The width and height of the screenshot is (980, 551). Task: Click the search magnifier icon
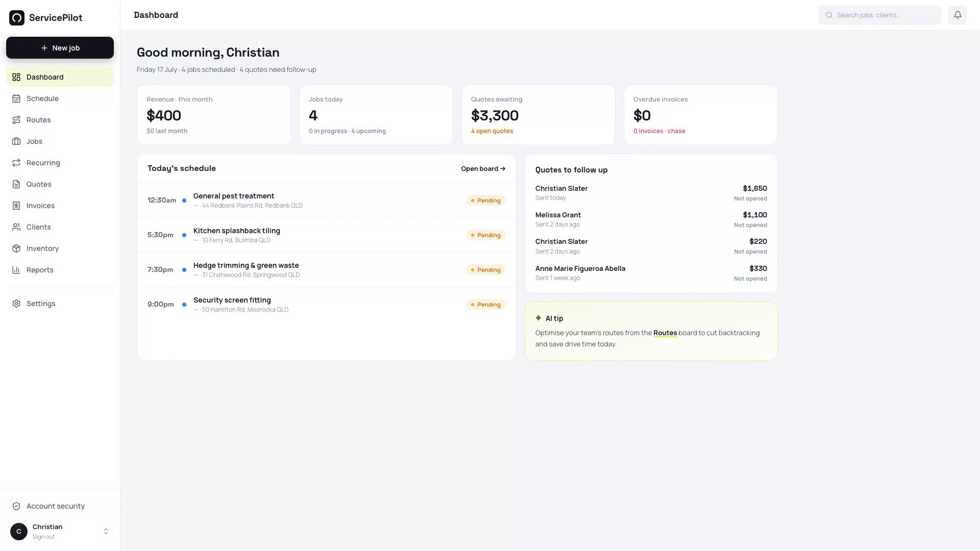tap(829, 15)
